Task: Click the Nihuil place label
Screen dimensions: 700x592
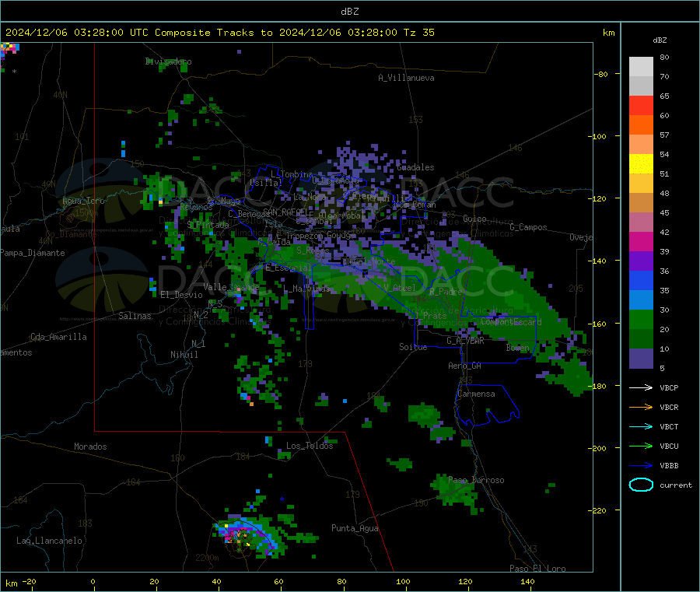Action: click(x=184, y=355)
